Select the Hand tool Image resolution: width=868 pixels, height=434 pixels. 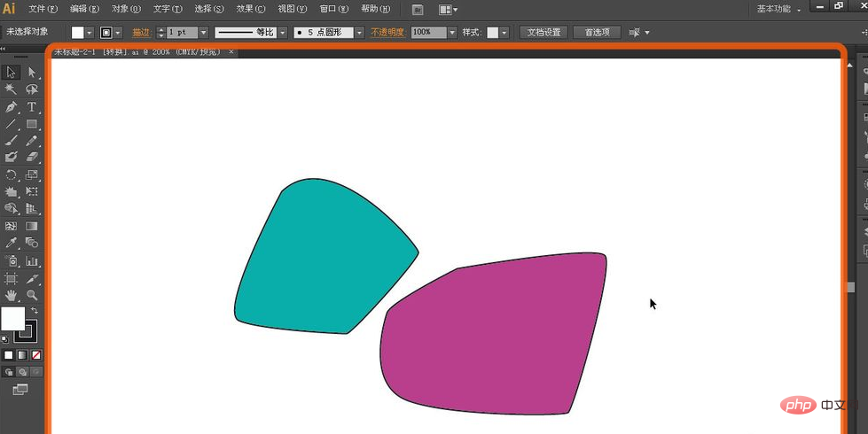point(12,294)
